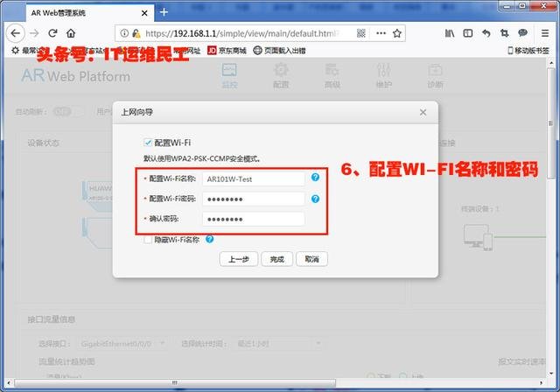The width and height of the screenshot is (560, 392).
Task: Show site information via the info icon
Action: tap(124, 33)
